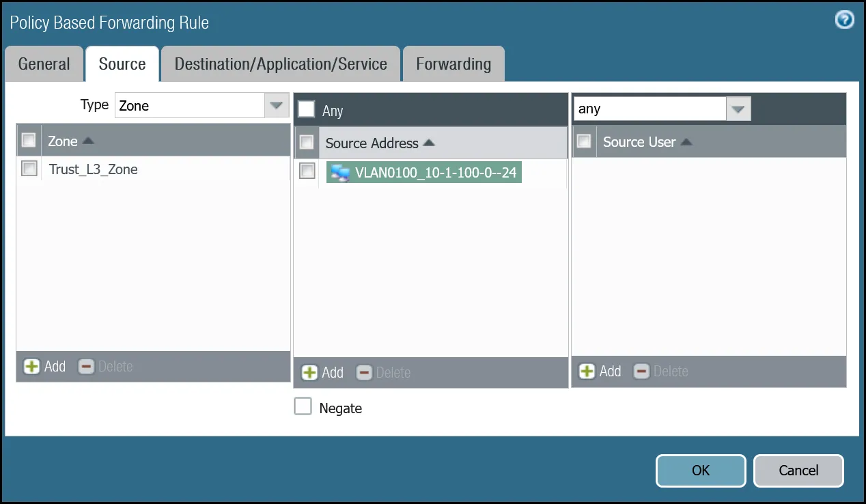Click the Delete minus icon in Zone panel
The height and width of the screenshot is (504, 866).
tap(86, 366)
